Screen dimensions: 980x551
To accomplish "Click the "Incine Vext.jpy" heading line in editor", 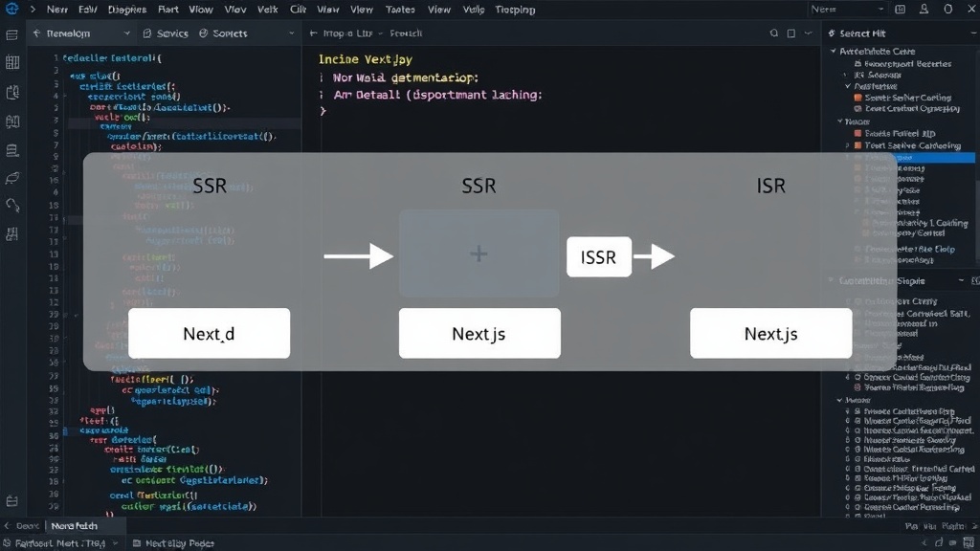I will pyautogui.click(x=366, y=59).
